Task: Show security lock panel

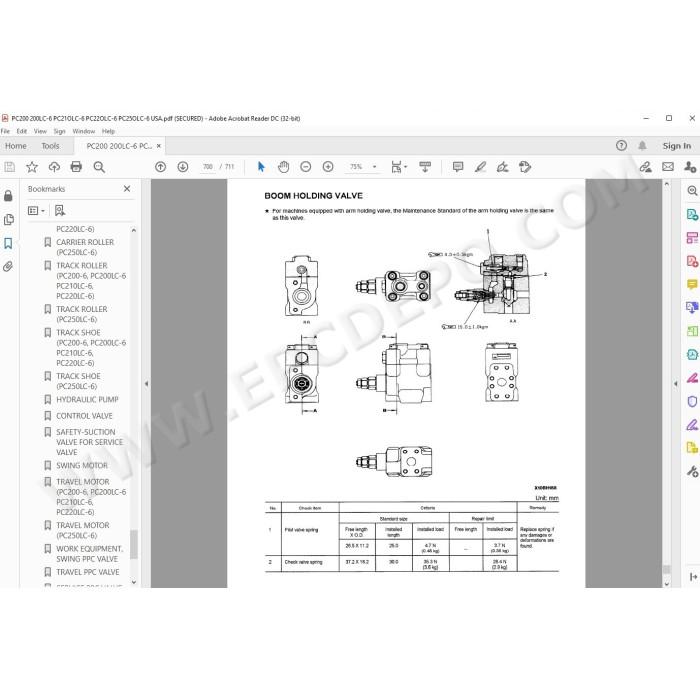Action: click(8, 196)
